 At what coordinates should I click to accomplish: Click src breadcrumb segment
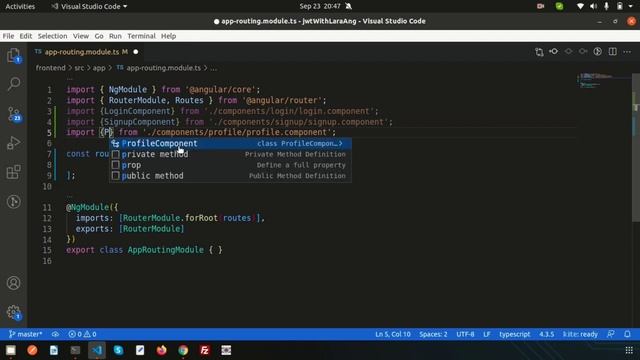79,68
